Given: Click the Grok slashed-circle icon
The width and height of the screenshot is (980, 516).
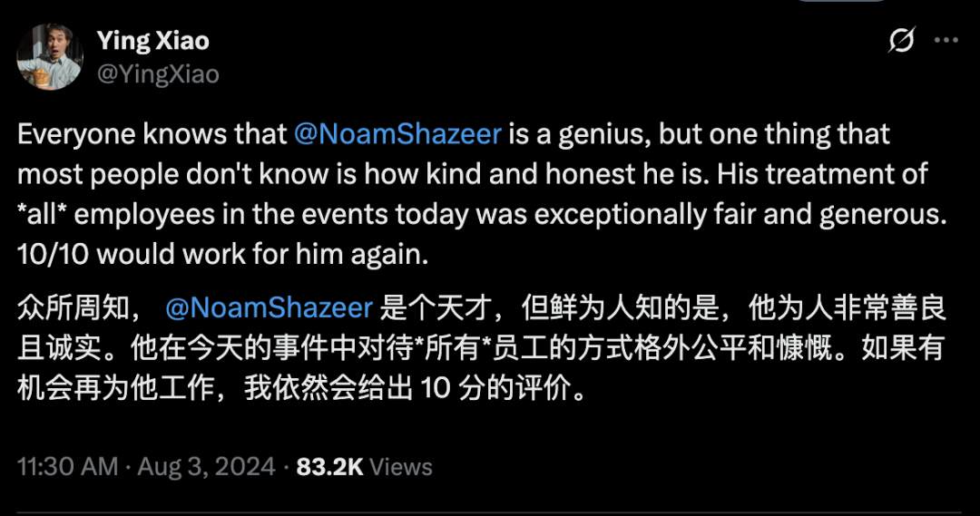Looking at the screenshot, I should (901, 41).
